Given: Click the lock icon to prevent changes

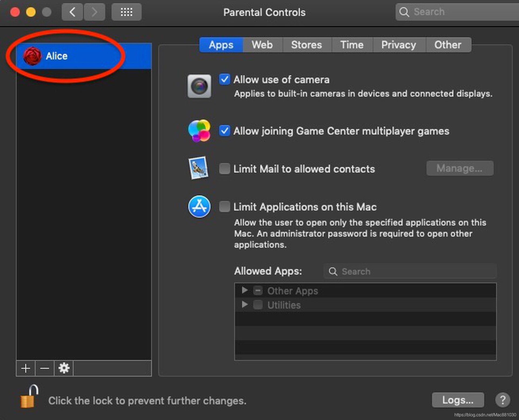Looking at the screenshot, I should [29, 397].
